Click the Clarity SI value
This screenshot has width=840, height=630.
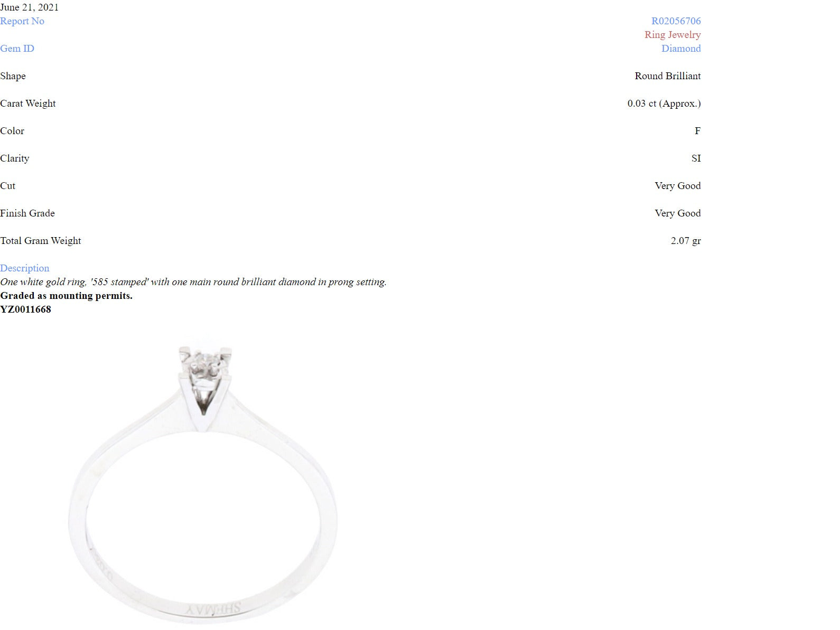(696, 158)
